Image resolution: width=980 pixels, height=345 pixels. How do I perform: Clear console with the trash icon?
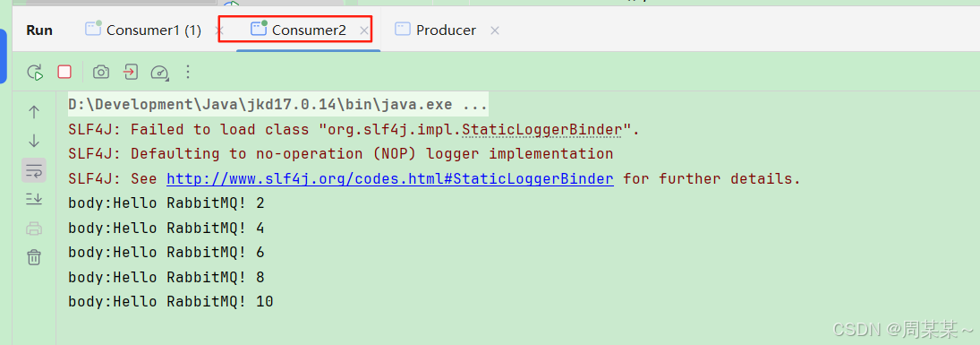(34, 256)
